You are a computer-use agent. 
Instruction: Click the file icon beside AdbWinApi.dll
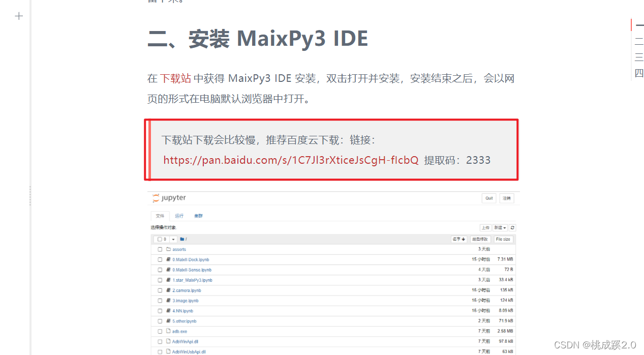(x=168, y=341)
